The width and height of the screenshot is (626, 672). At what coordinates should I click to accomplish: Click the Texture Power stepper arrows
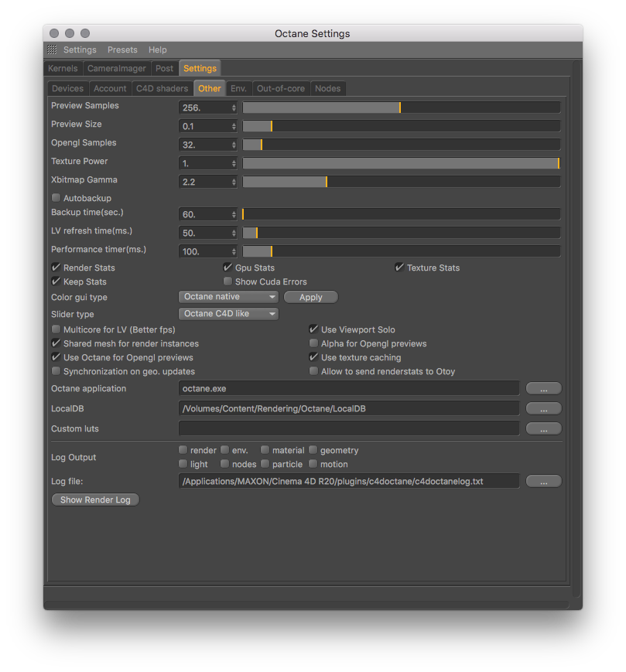coord(234,163)
